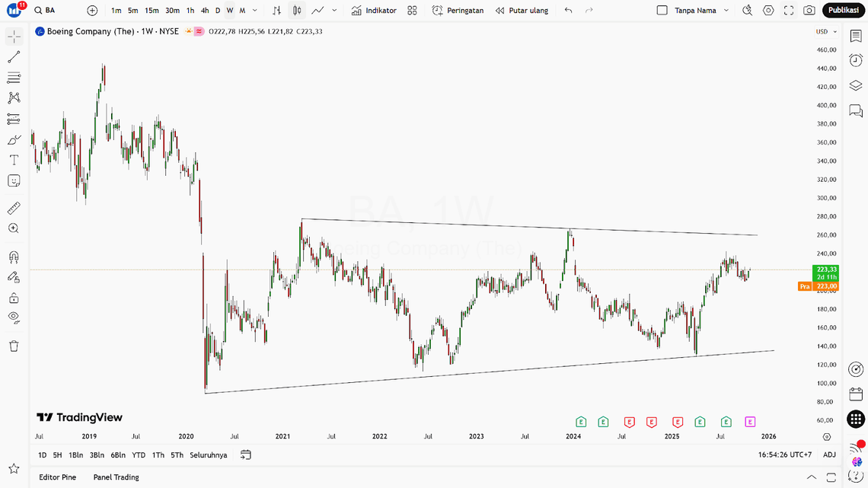Open the Tanpa Nama layout dropdown arrow
Image resolution: width=868 pixels, height=488 pixels.
[x=726, y=11]
